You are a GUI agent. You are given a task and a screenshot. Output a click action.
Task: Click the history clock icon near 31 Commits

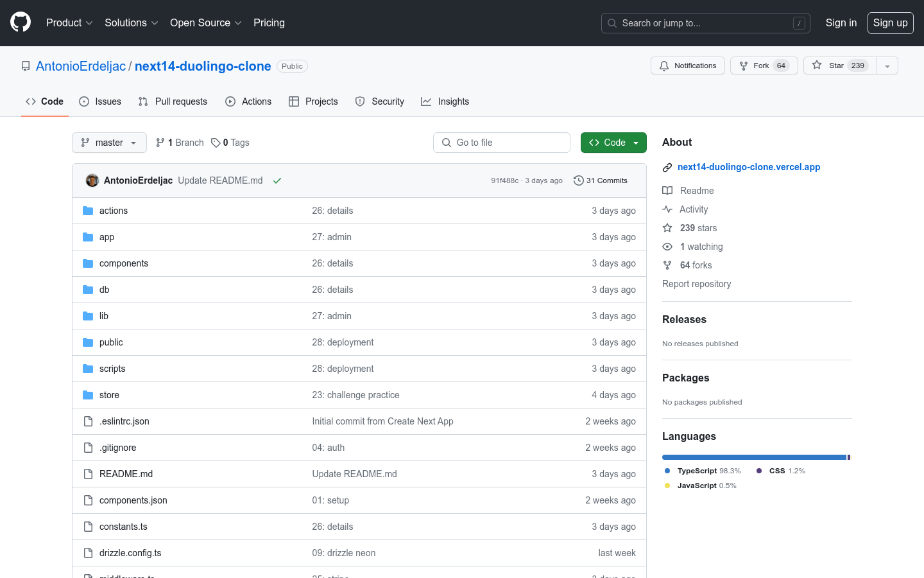click(x=578, y=180)
